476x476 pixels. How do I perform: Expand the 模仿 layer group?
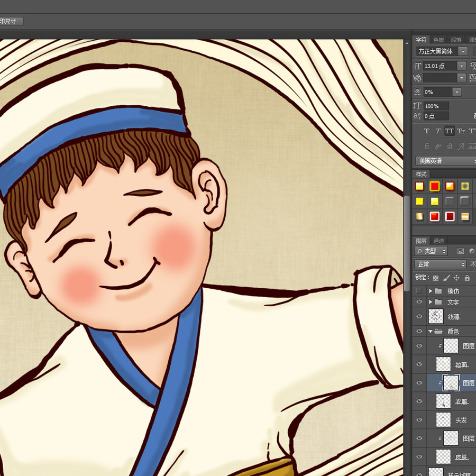430,291
